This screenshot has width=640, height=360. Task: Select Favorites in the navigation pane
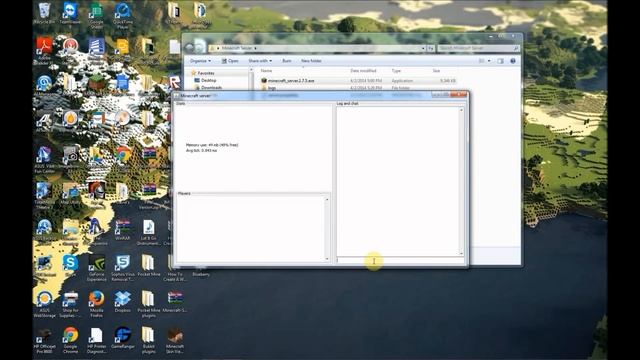[206, 73]
